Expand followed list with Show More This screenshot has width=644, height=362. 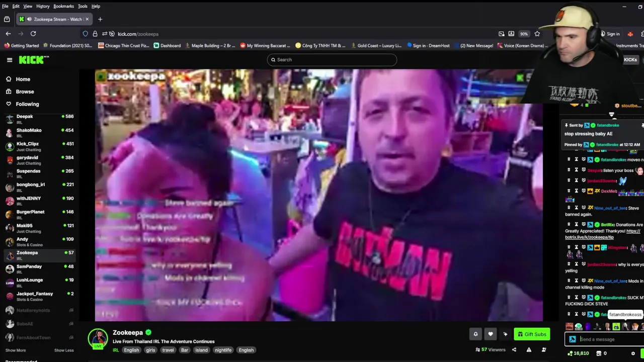(x=16, y=350)
